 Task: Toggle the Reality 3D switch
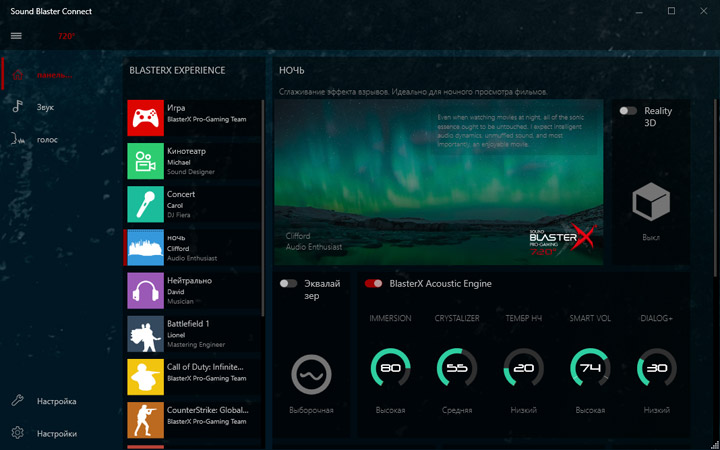[628, 111]
